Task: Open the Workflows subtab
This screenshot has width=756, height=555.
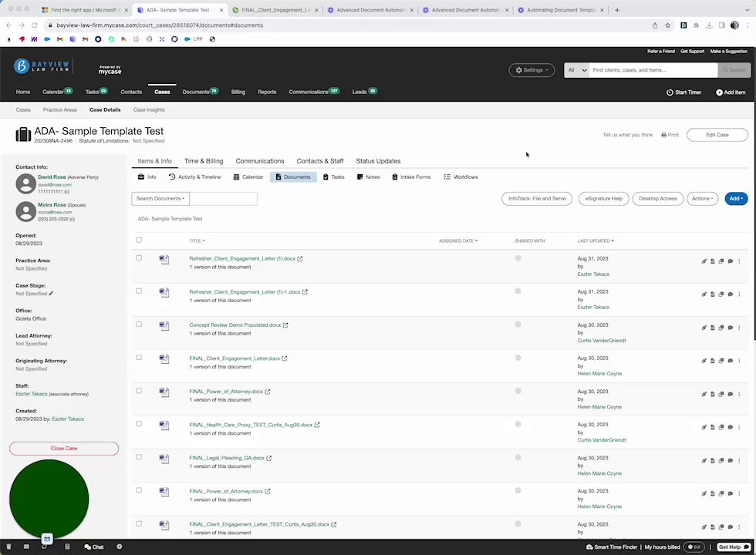Action: [461, 177]
